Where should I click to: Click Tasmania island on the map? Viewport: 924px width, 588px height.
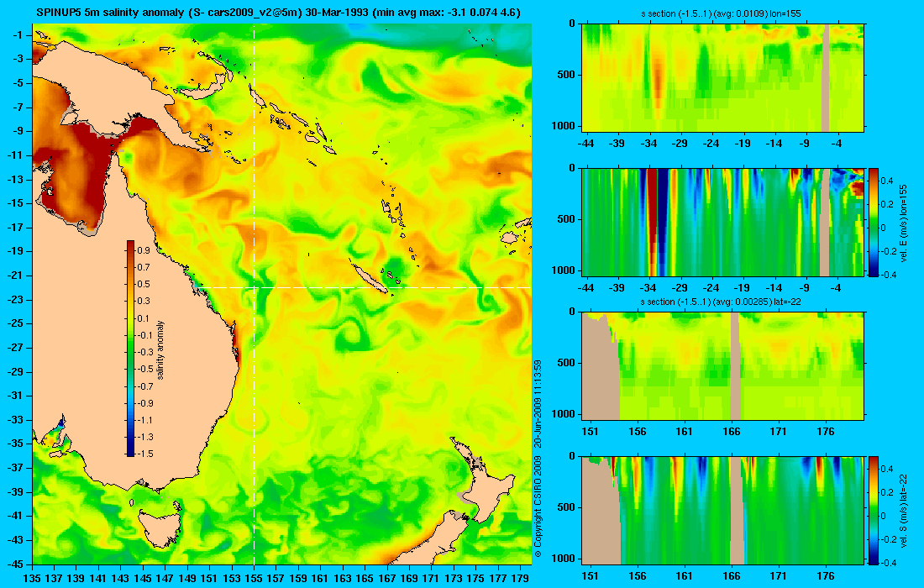(x=160, y=528)
